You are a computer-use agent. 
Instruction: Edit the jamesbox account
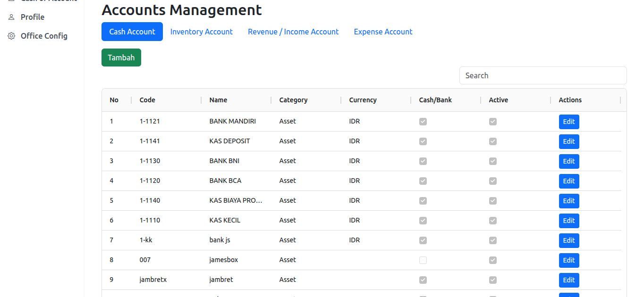tap(569, 260)
